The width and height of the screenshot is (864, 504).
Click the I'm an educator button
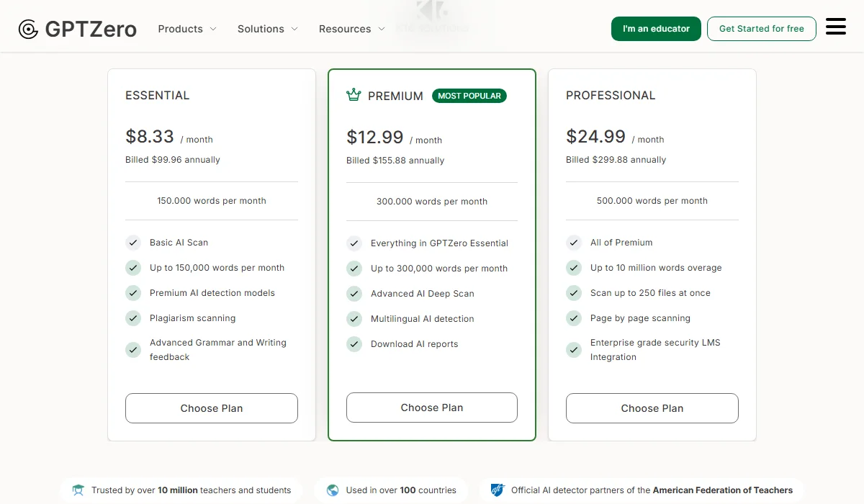pos(656,29)
